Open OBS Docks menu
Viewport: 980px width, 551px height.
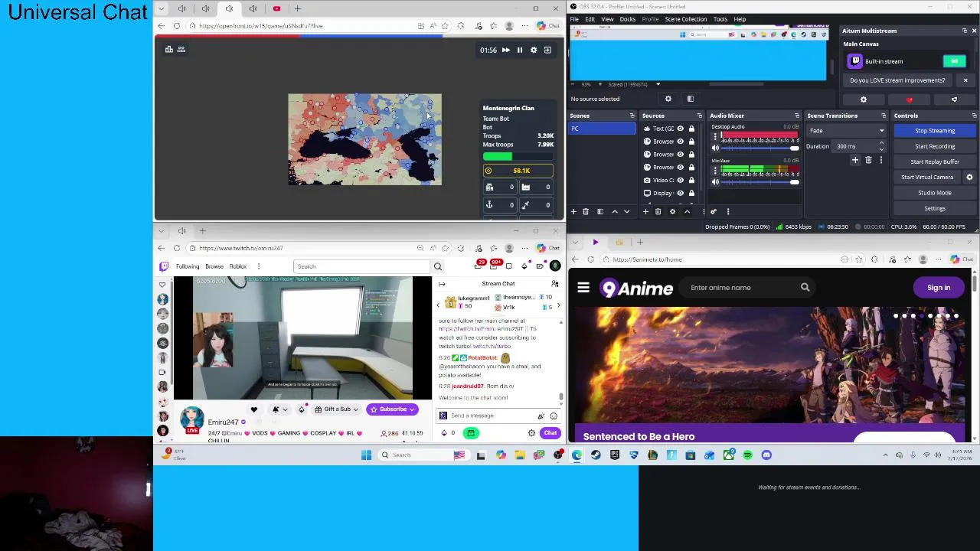tap(627, 19)
